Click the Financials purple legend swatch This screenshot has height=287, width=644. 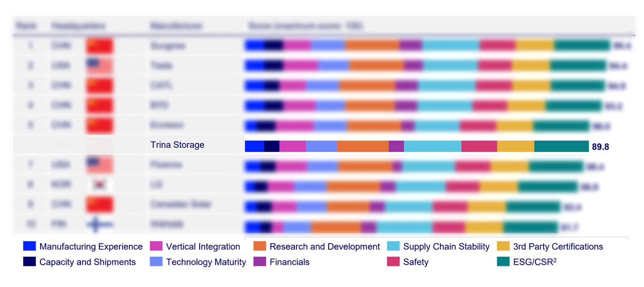[x=260, y=261]
